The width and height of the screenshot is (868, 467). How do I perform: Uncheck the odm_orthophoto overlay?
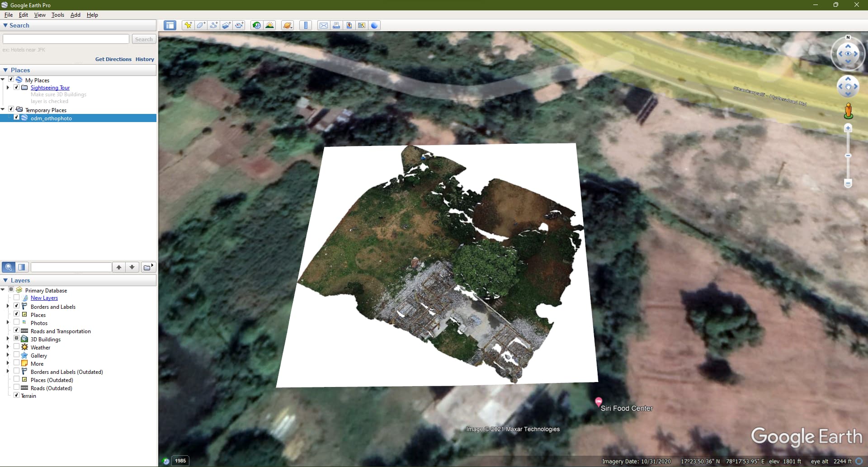pos(17,118)
